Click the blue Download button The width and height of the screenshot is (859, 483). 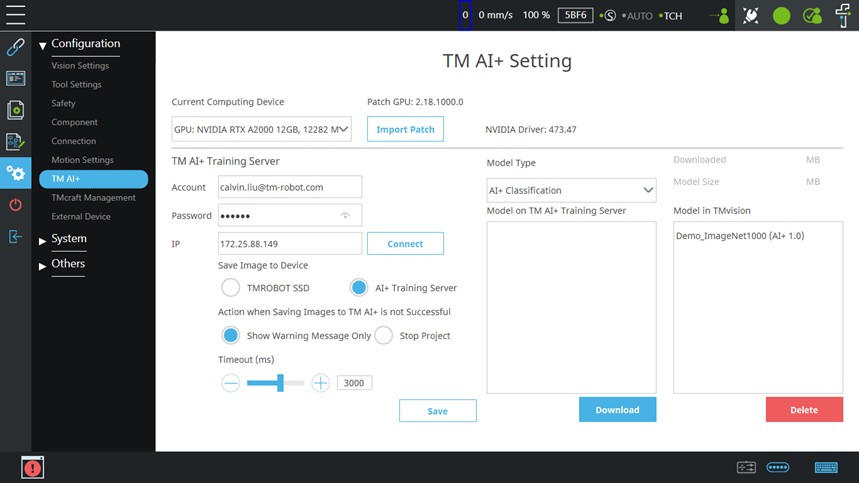pos(617,410)
